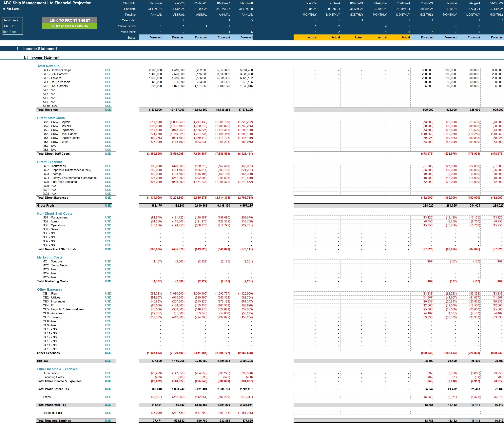This screenshot has height=433, width=504.
Task: Select the 'ST1 - Container Ships' row label
Action: coord(57,70)
